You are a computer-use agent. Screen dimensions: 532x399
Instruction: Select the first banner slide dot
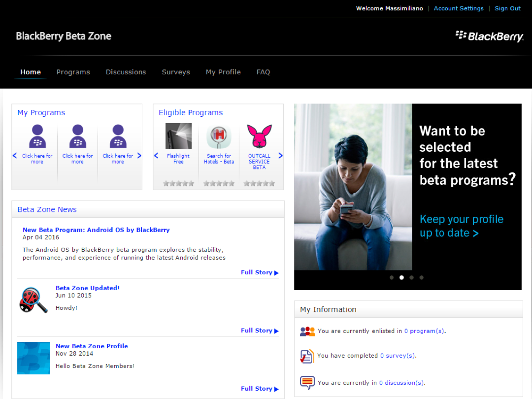pos(392,277)
